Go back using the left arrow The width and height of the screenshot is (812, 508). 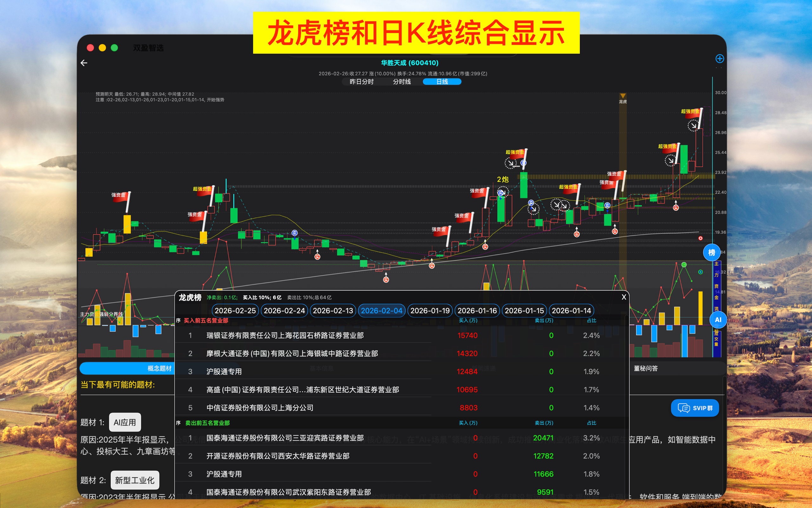pos(84,63)
